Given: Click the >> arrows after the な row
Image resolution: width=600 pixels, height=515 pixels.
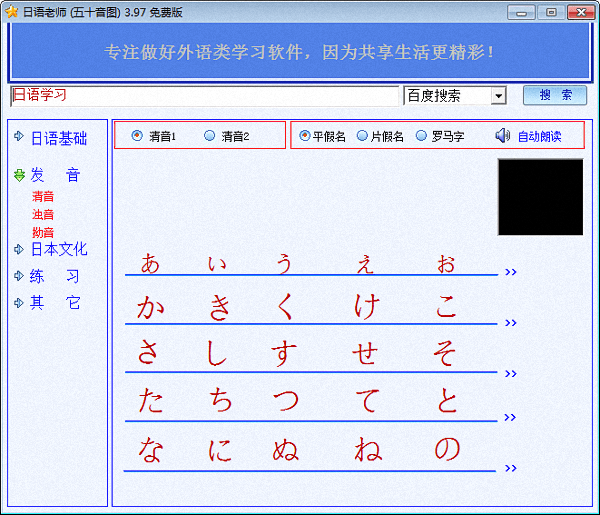Looking at the screenshot, I should (x=511, y=468).
